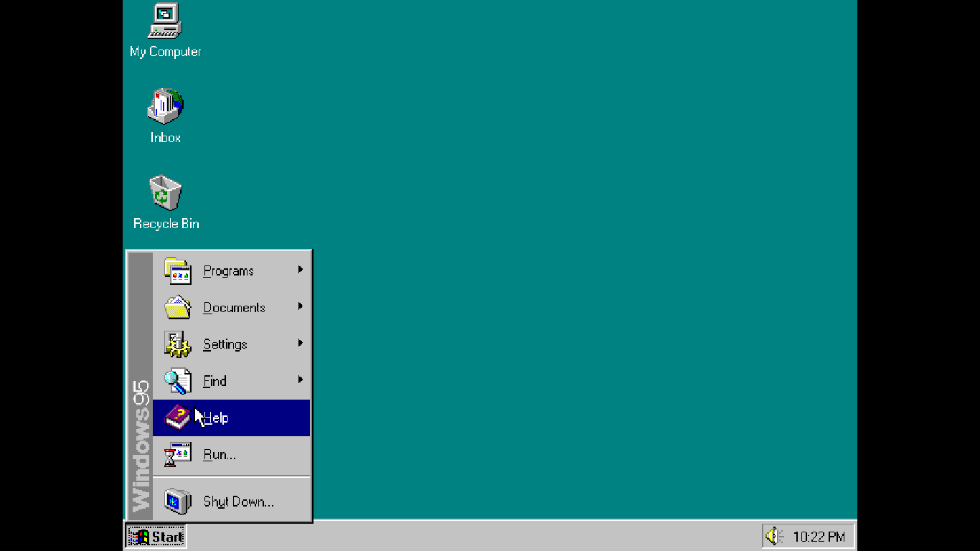Viewport: 980px width, 551px height.
Task: Open the Programs menu entry
Action: pos(232,271)
